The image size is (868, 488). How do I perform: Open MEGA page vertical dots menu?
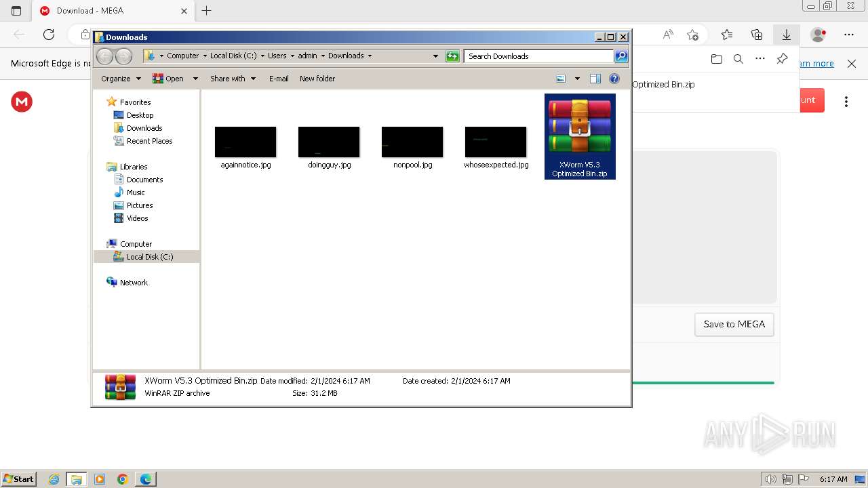[846, 102]
